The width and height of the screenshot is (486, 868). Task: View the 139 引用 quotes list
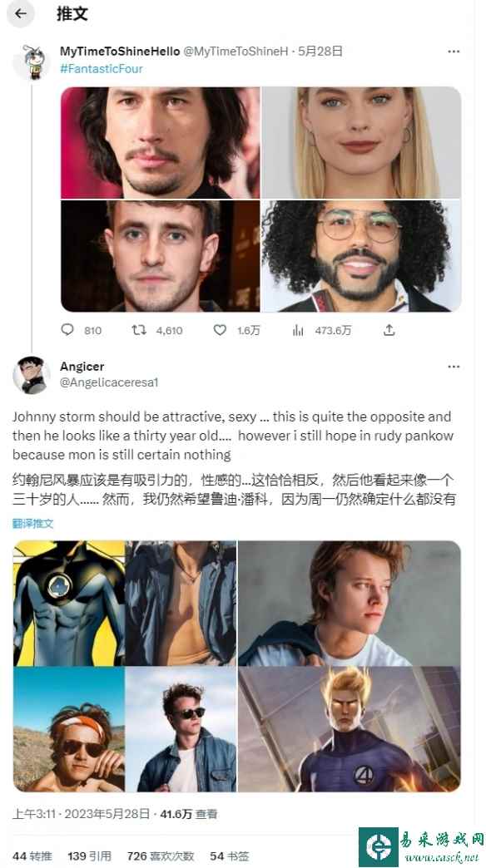click(89, 856)
